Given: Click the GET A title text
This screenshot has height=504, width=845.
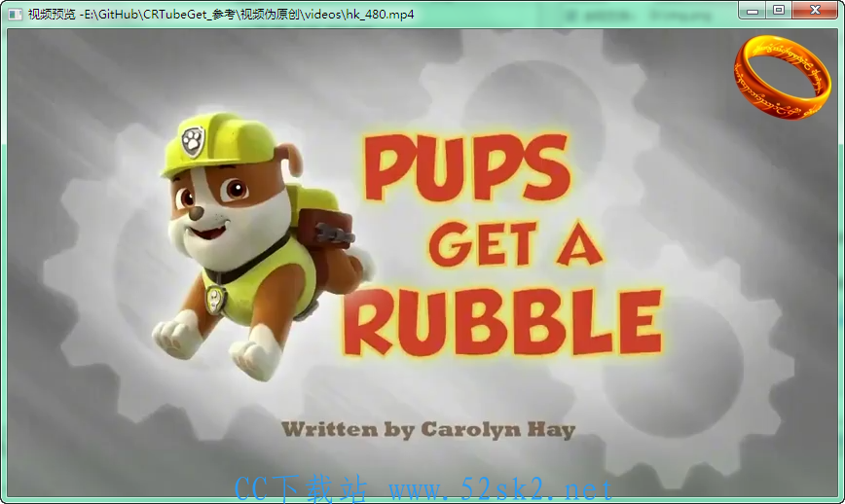Looking at the screenshot, I should [x=516, y=245].
